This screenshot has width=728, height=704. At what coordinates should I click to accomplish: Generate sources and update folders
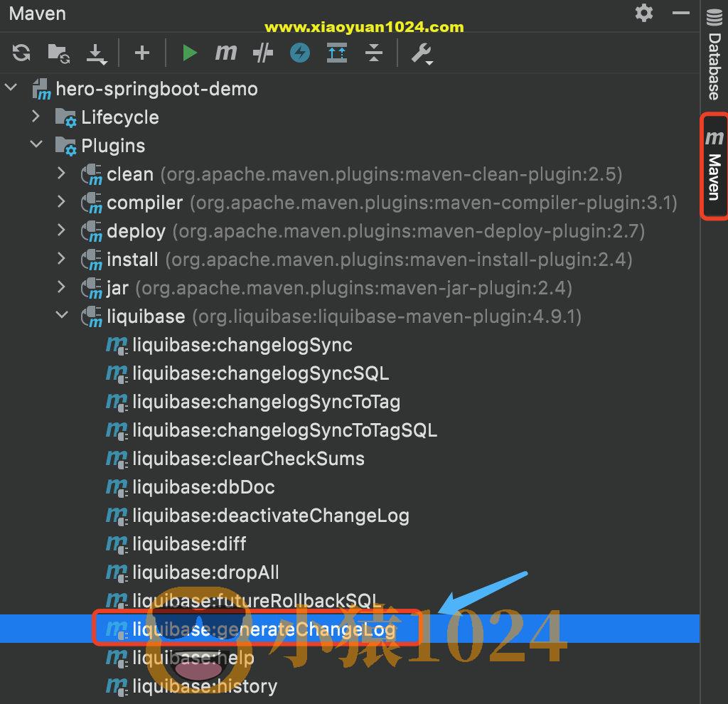pyautogui.click(x=57, y=53)
